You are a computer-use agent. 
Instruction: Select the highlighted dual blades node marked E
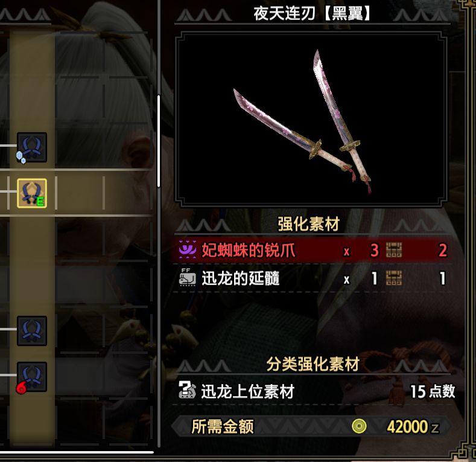(x=32, y=193)
